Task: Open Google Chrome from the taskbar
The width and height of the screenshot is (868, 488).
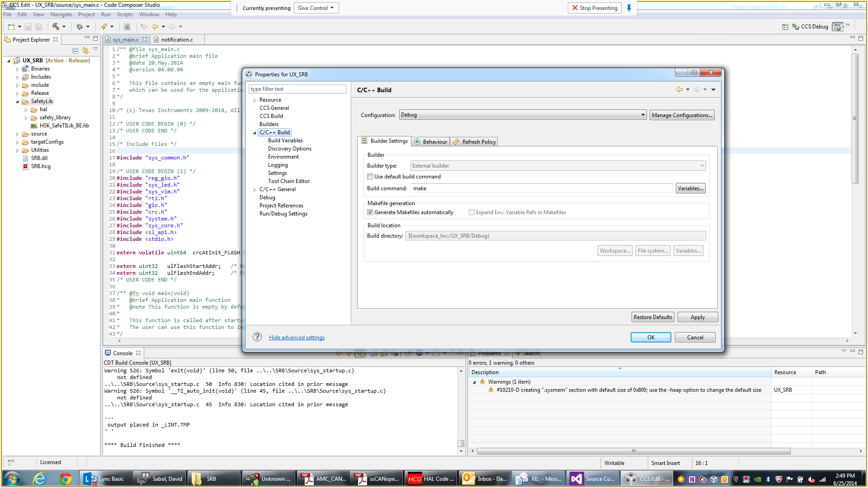Action: click(66, 479)
